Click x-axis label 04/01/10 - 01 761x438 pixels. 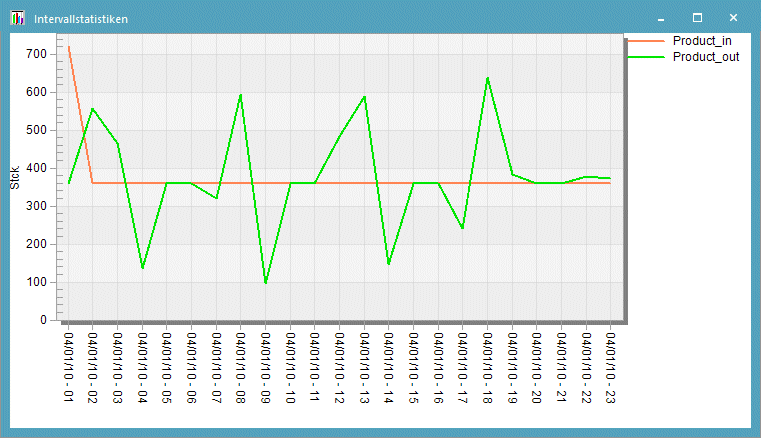coord(68,368)
